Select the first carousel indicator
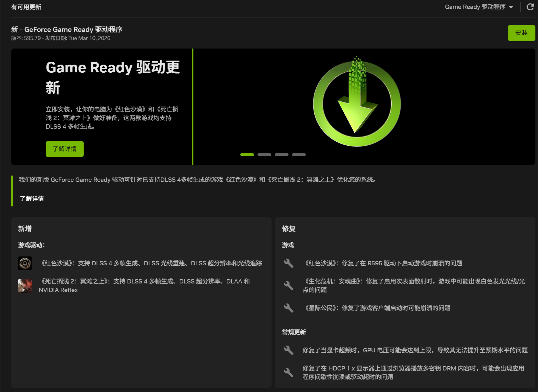 247,155
